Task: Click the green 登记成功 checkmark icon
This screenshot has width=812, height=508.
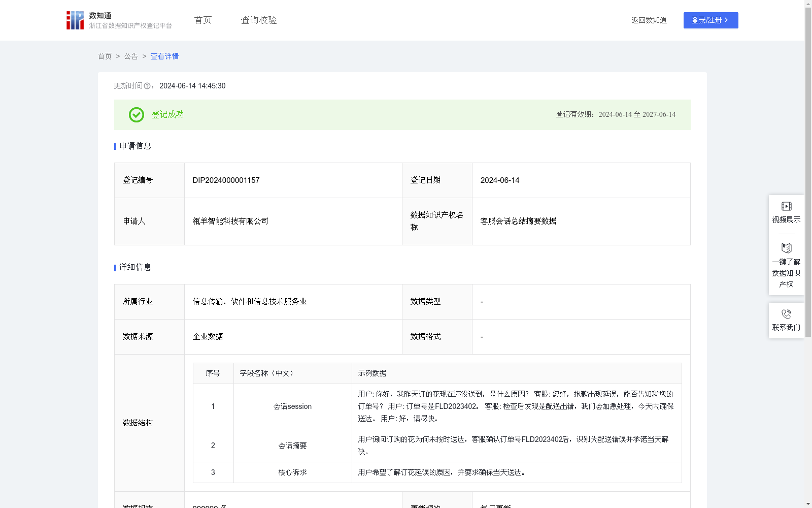Action: 137,115
